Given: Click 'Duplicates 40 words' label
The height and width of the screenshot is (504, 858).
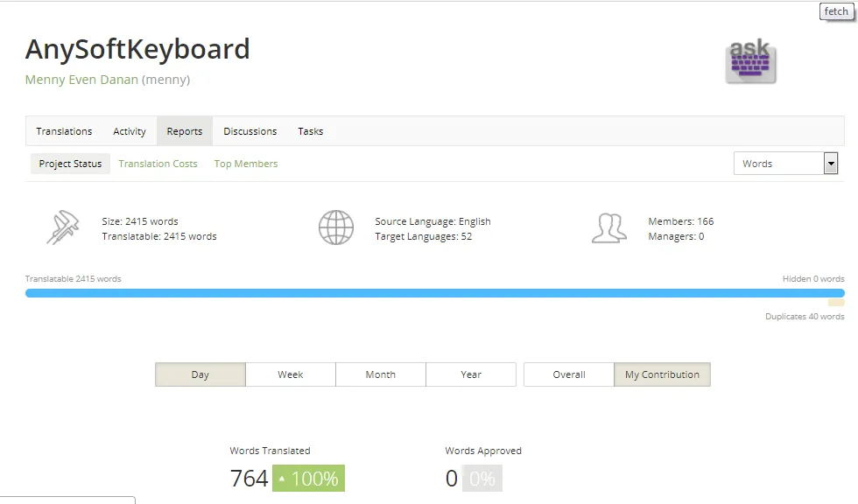Looking at the screenshot, I should pyautogui.click(x=805, y=317).
